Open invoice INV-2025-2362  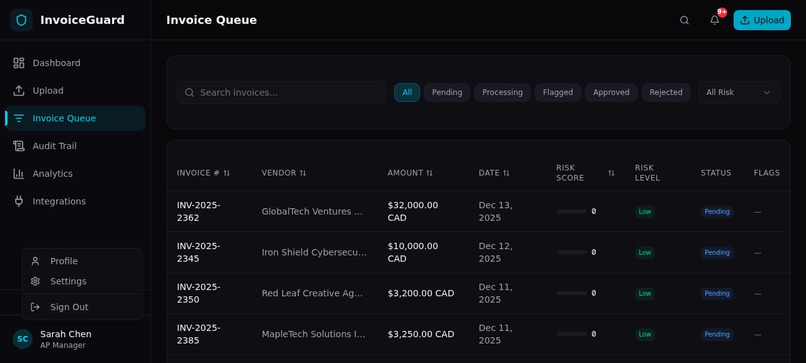coord(198,211)
